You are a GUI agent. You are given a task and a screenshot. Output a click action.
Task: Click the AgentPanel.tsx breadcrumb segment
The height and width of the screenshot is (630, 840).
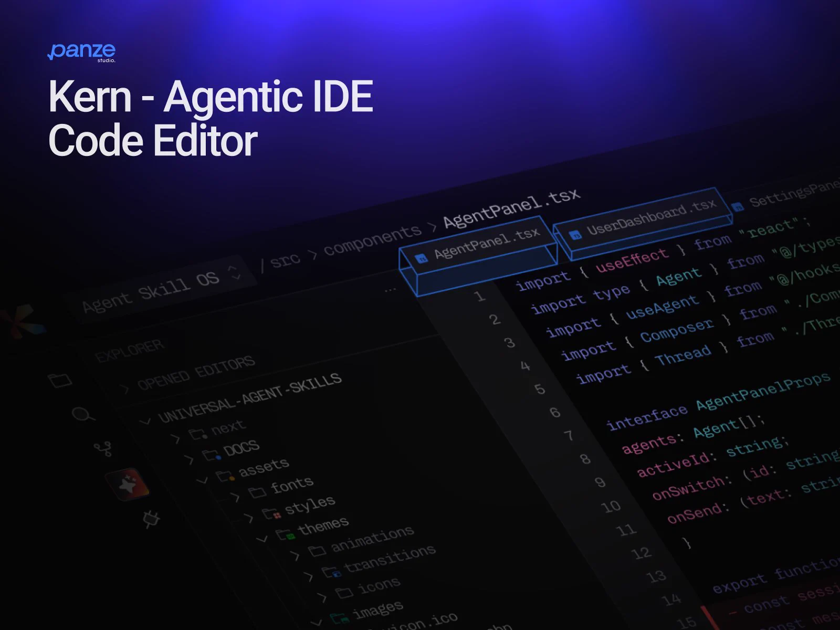(512, 208)
